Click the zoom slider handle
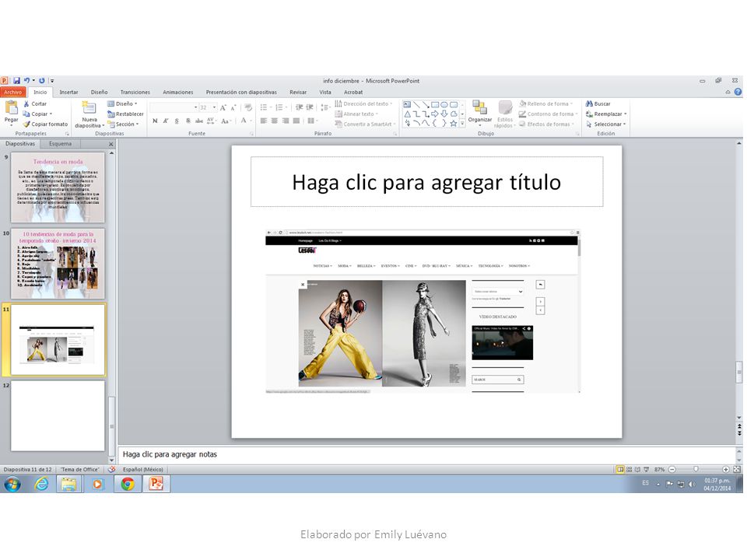 pos(696,470)
